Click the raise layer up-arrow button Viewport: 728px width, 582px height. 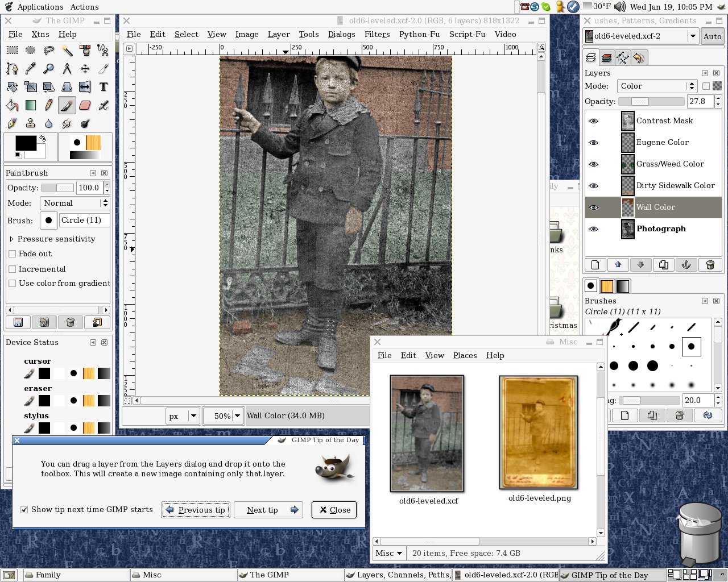click(618, 265)
